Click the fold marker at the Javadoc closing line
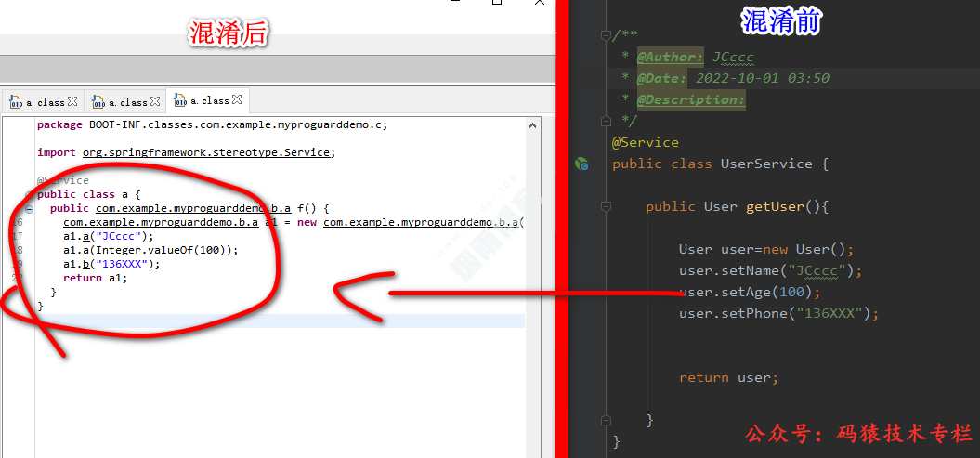The height and width of the screenshot is (458, 980). [606, 121]
